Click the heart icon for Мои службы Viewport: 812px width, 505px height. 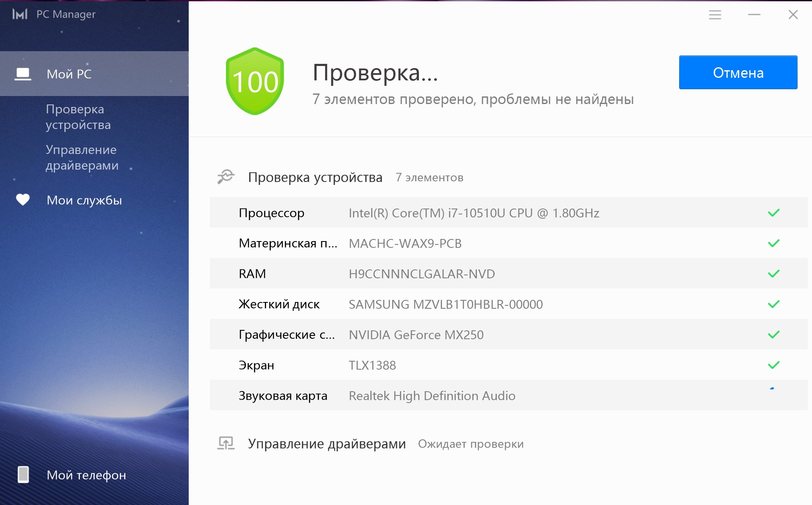coord(23,200)
